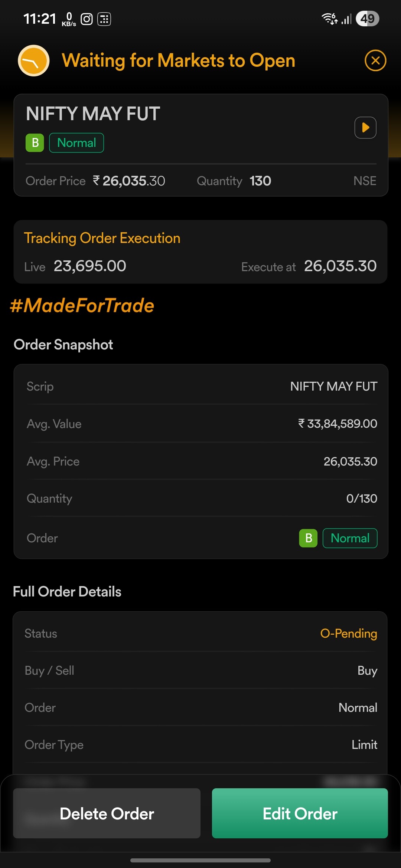Tap the green B badge in header card
Image resolution: width=401 pixels, height=868 pixels.
35,143
